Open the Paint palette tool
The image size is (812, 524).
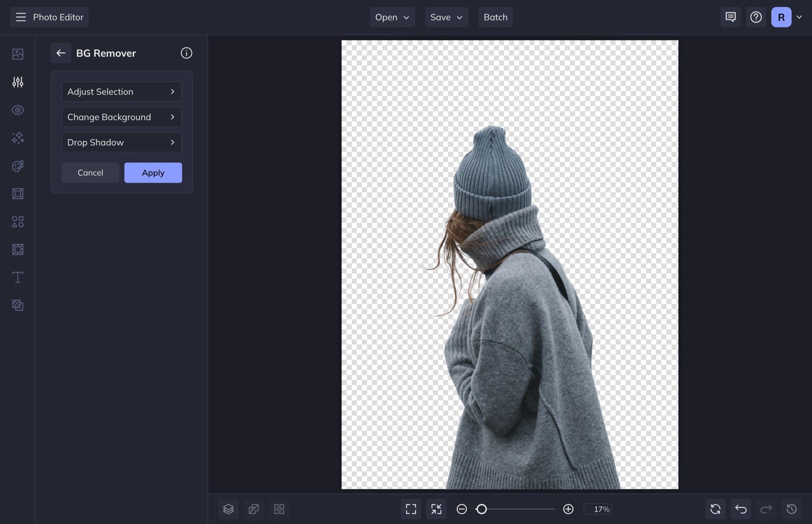[x=17, y=166]
